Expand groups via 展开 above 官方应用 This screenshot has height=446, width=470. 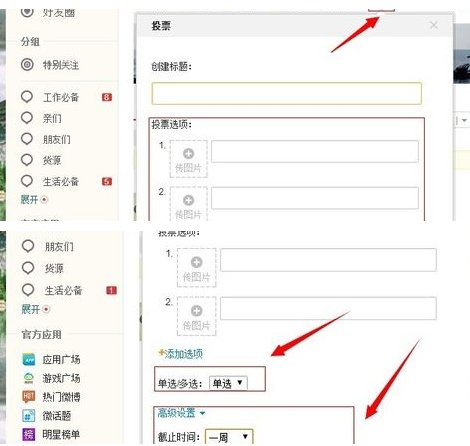(35, 309)
